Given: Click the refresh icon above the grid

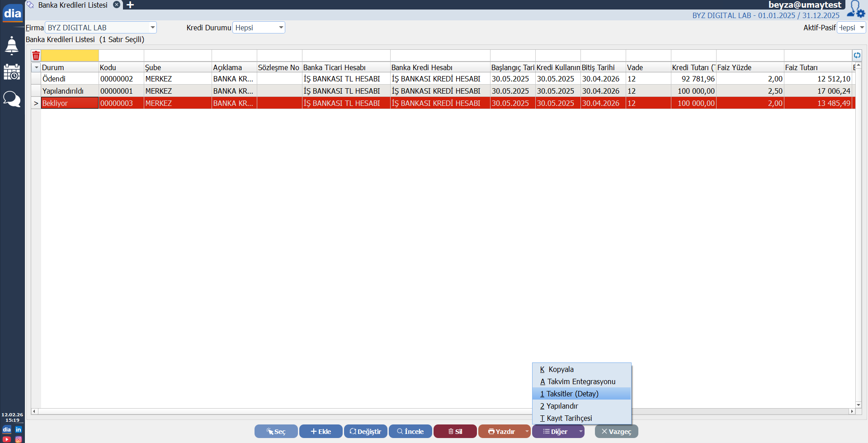Looking at the screenshot, I should (857, 55).
